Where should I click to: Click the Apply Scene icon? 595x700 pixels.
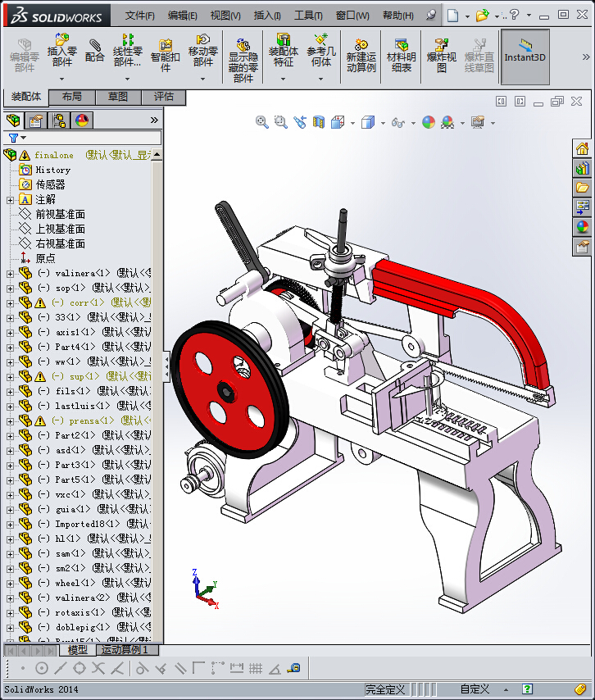[447, 122]
